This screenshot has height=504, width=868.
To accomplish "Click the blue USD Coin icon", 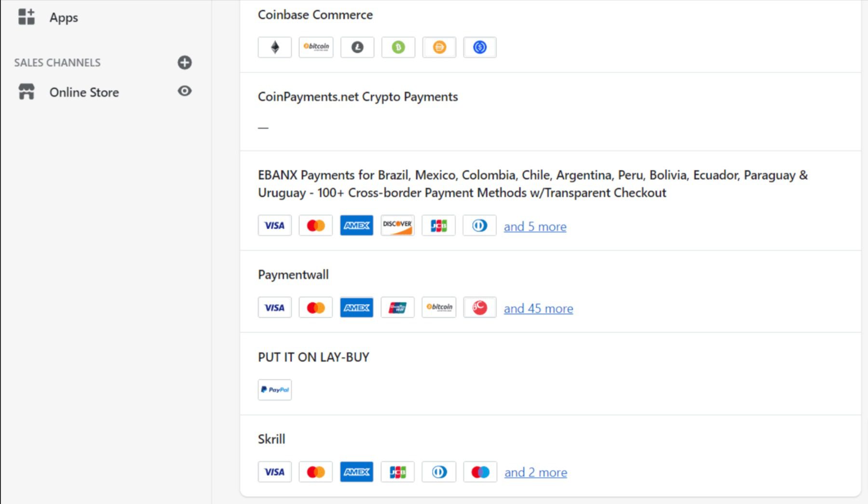I will pyautogui.click(x=480, y=47).
